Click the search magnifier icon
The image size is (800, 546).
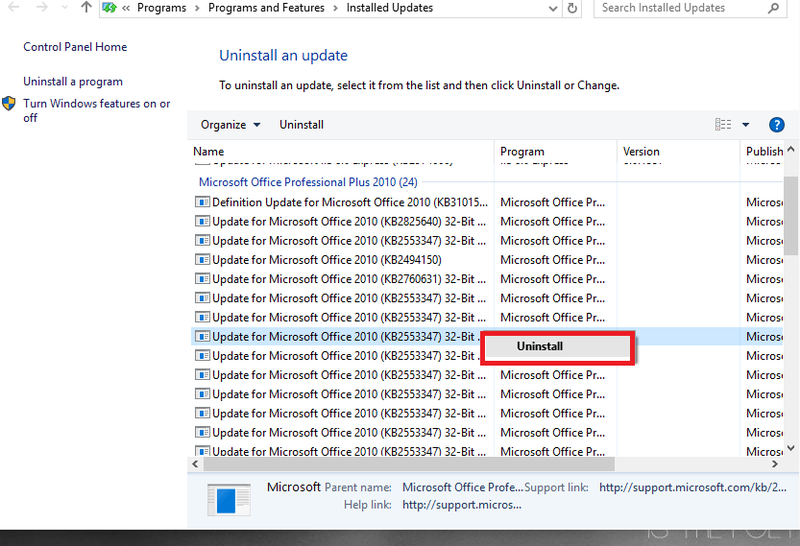tap(773, 8)
